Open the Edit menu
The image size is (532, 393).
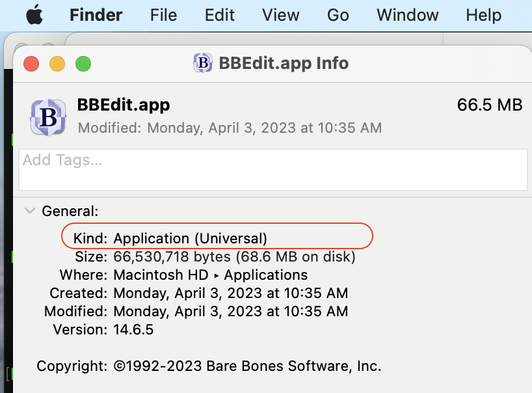219,15
